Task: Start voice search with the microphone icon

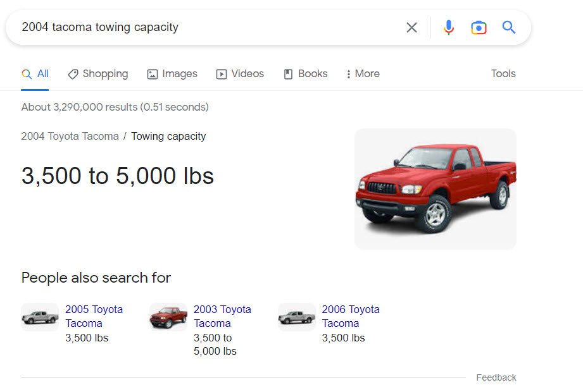Action: tap(449, 27)
